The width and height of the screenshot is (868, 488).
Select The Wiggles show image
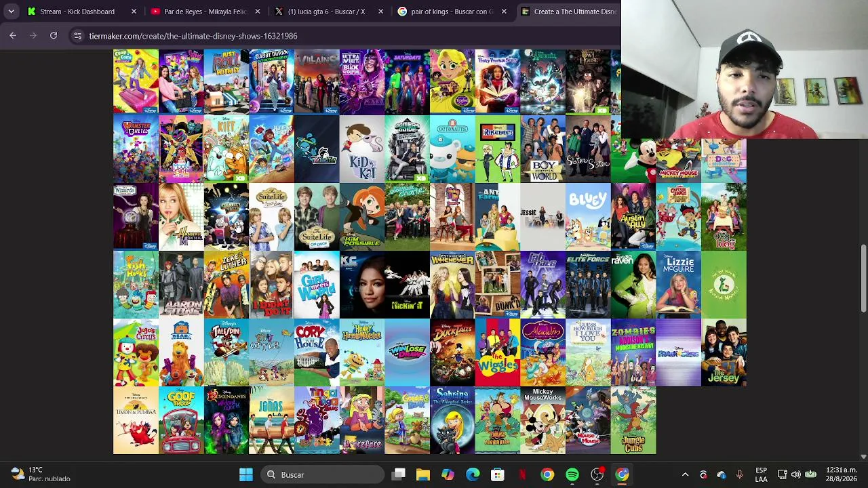(x=498, y=352)
